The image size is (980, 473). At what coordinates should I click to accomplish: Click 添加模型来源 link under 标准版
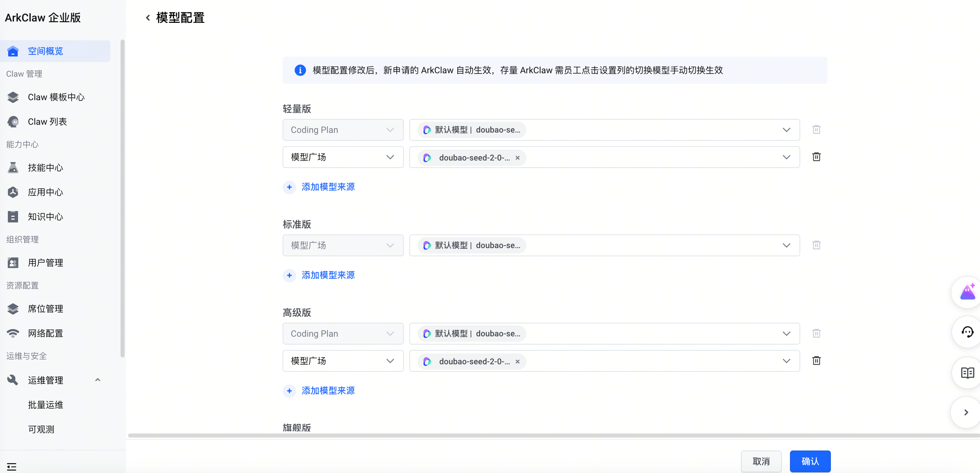pos(328,275)
